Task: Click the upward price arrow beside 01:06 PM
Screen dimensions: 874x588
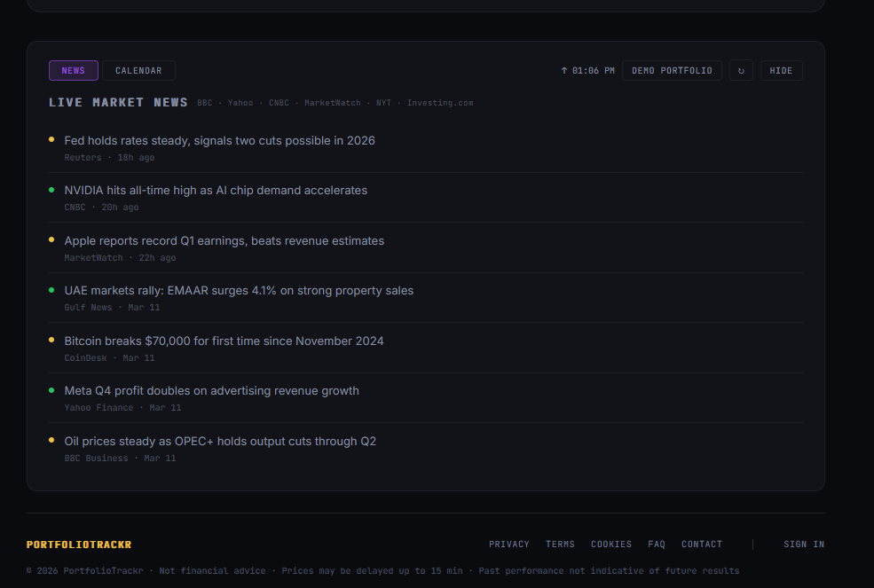Action: tap(566, 70)
